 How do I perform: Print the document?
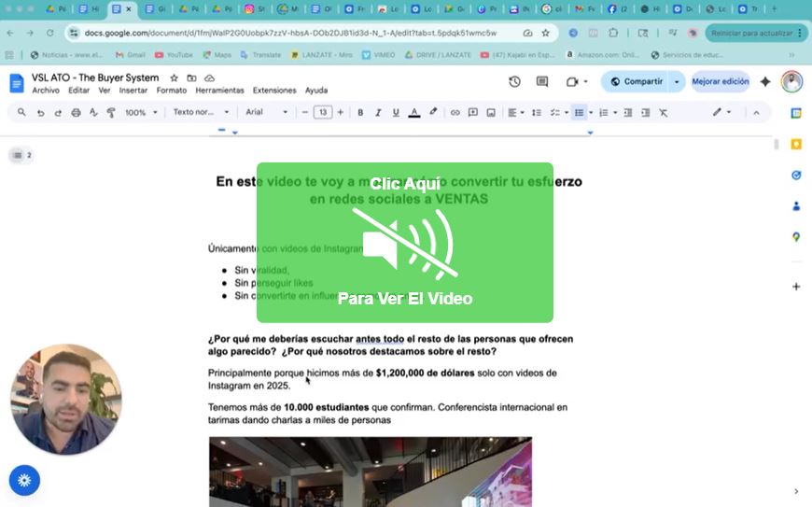76,112
